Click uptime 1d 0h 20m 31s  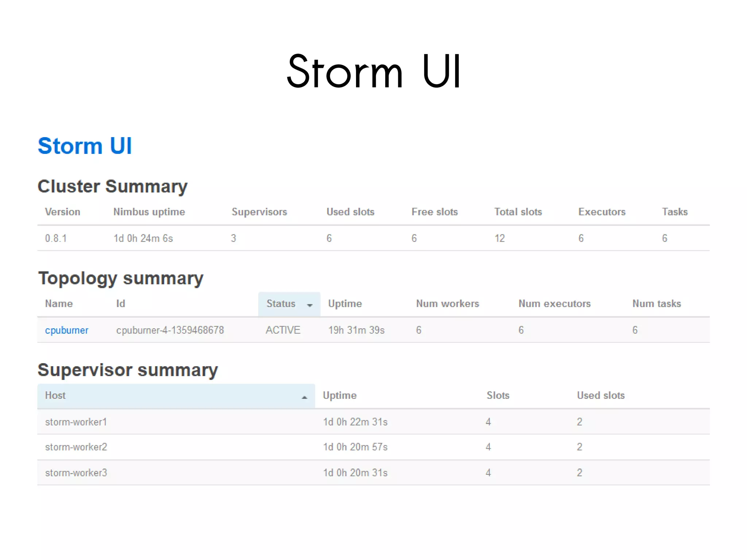click(x=355, y=473)
